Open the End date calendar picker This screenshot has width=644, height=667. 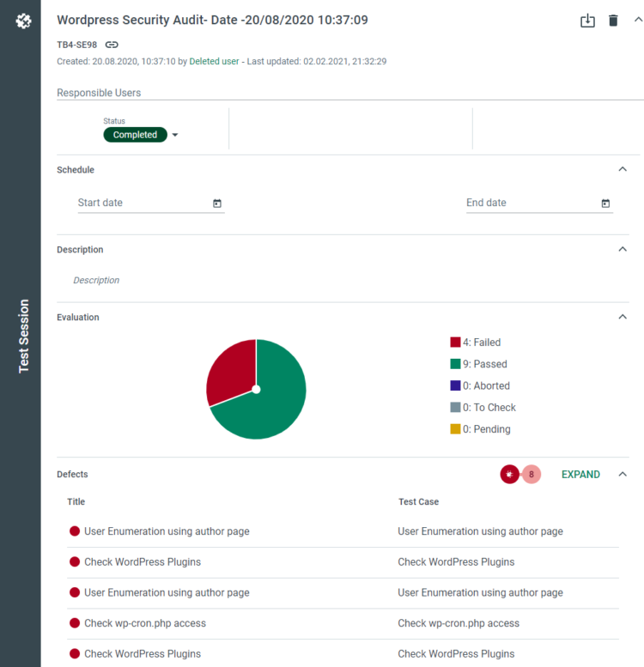605,203
